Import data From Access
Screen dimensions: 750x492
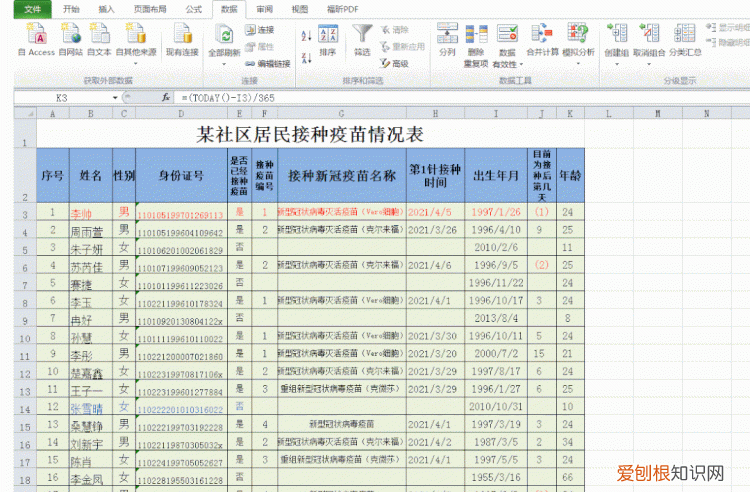[36, 39]
